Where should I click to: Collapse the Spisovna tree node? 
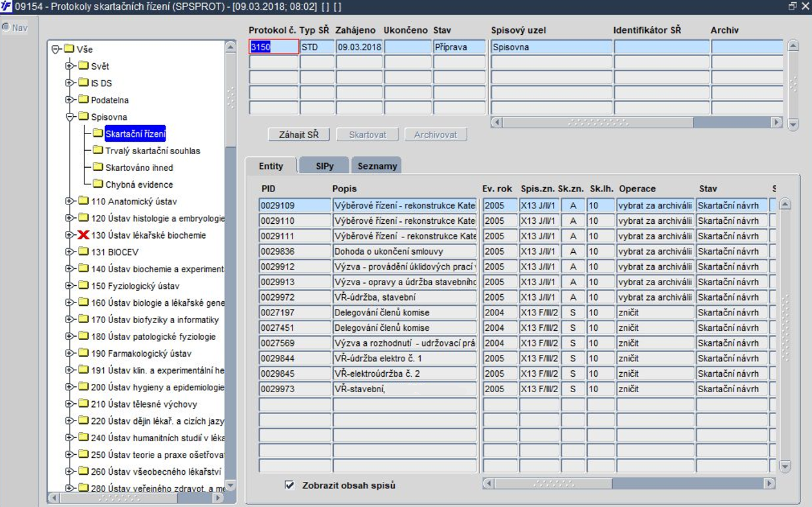coord(70,117)
